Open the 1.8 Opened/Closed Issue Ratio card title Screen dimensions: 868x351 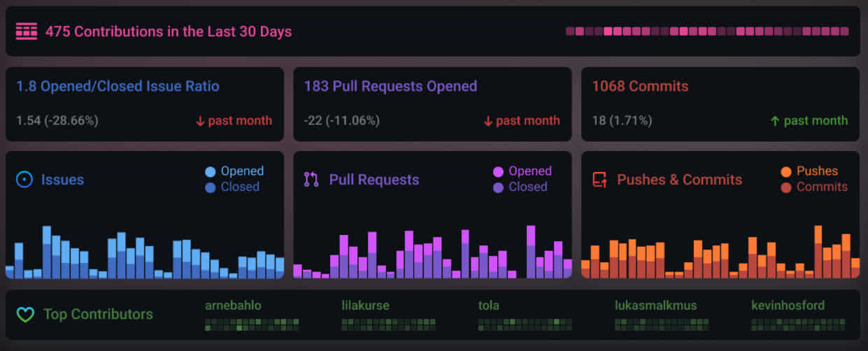[118, 86]
